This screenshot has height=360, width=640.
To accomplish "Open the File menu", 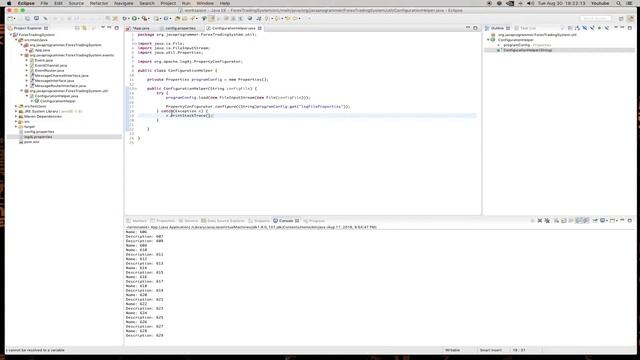I will pos(44,3).
